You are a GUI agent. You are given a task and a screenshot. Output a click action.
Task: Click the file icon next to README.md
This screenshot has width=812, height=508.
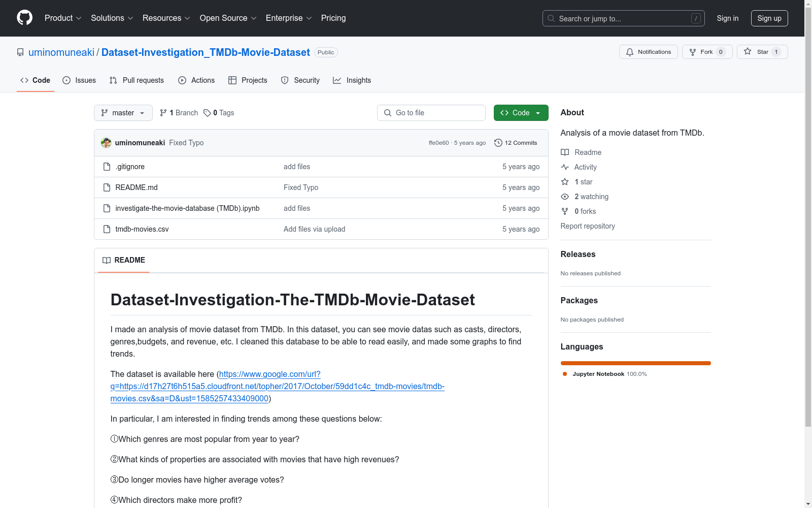point(107,187)
